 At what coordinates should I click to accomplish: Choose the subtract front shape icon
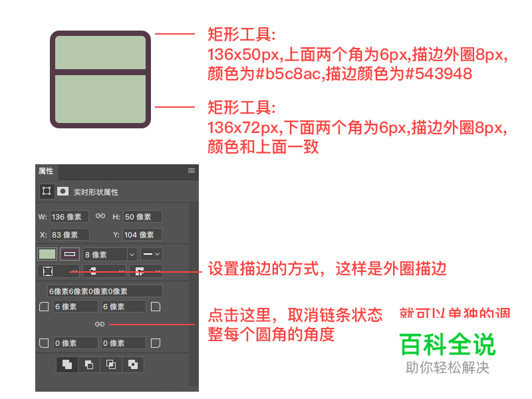(89, 364)
